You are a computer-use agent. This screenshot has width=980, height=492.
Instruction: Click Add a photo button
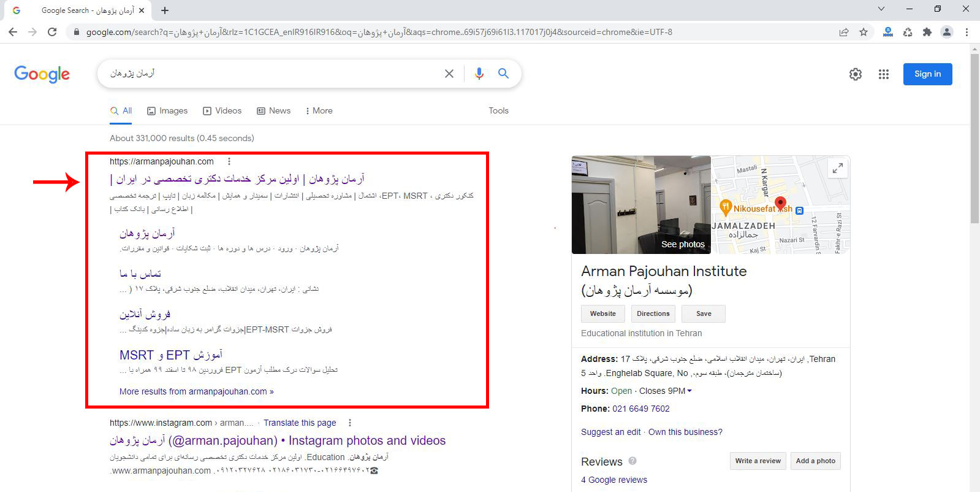point(815,461)
